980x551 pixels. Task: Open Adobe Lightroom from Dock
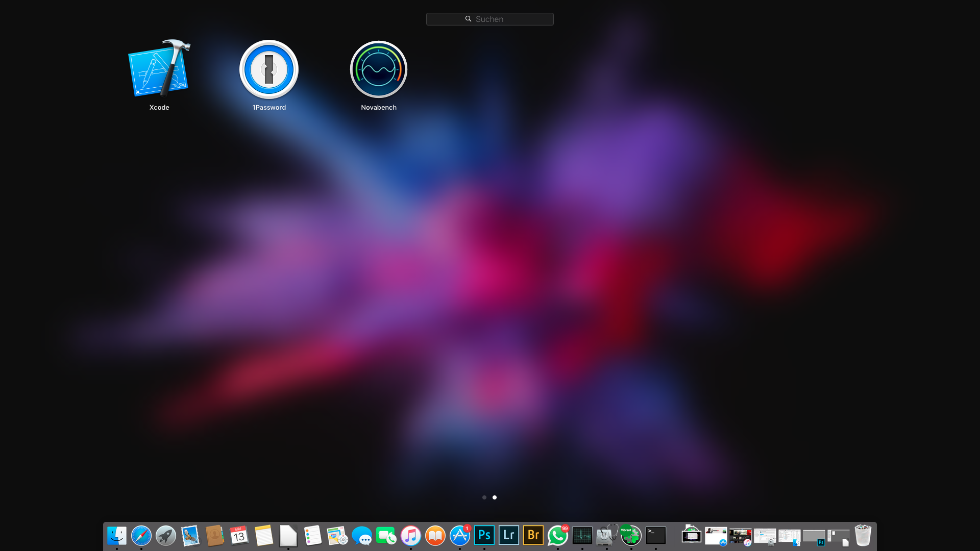[x=509, y=535]
